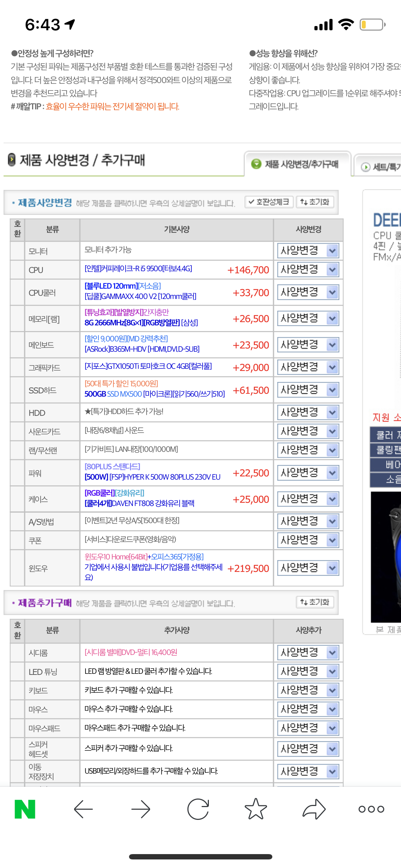The height and width of the screenshot is (868, 401).
Task: Open 사양변경 dropdown for CPU row
Action: (308, 269)
